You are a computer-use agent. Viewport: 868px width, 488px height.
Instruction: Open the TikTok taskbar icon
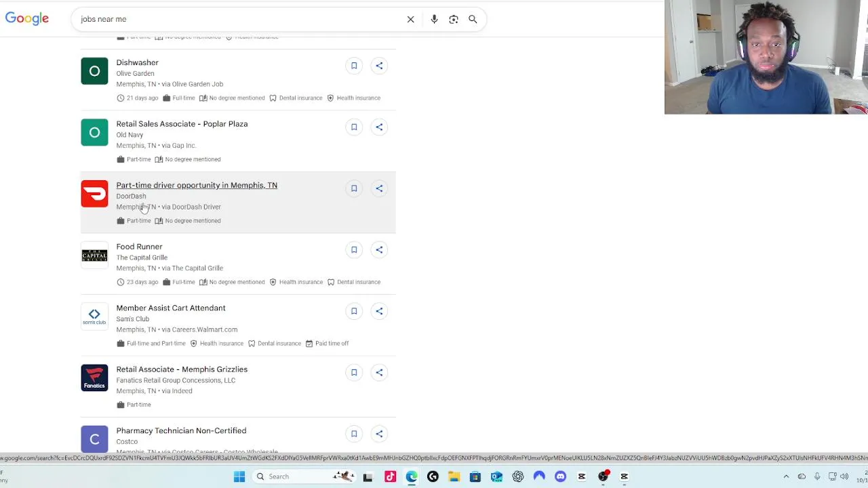point(390,476)
